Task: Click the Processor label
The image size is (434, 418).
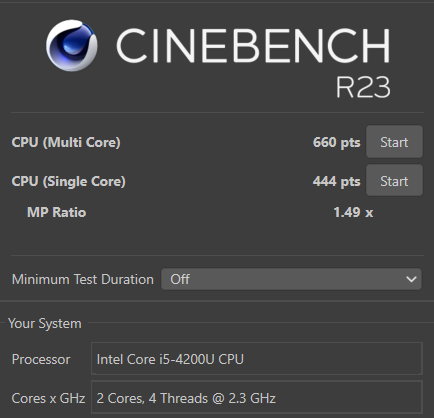Action: pyautogui.click(x=41, y=359)
